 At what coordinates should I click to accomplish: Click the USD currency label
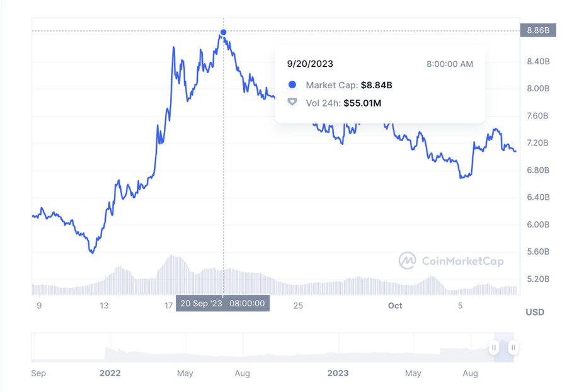(535, 312)
